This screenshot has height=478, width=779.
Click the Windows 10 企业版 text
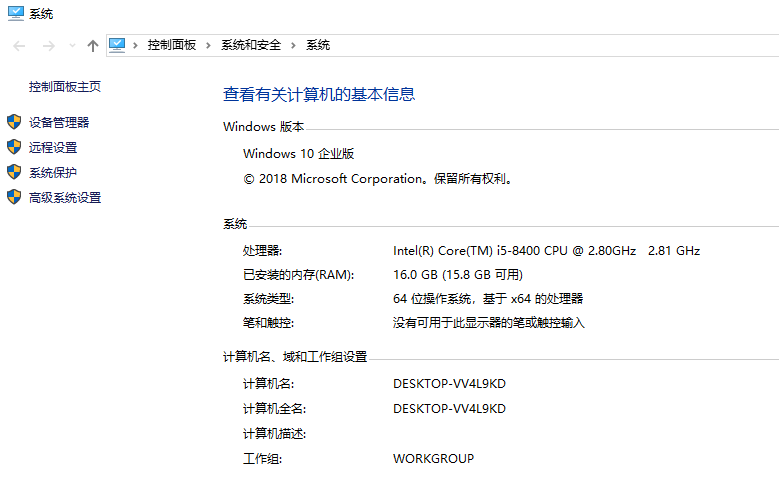tap(298, 154)
